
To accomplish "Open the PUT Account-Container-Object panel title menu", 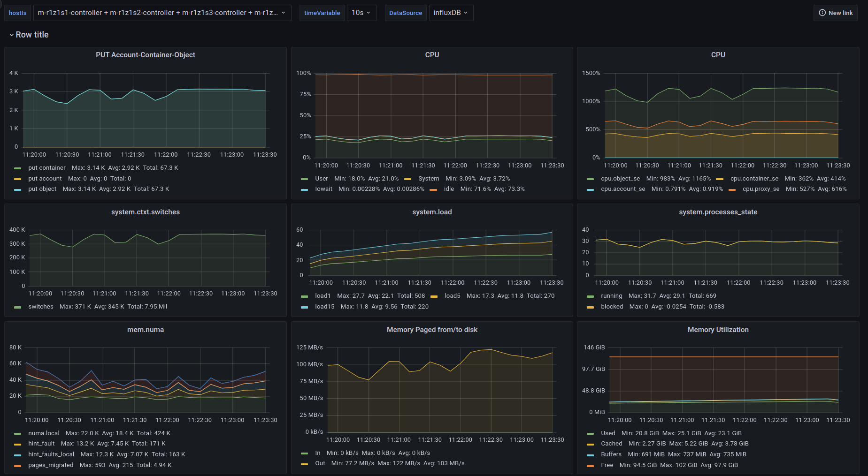I will tap(146, 55).
